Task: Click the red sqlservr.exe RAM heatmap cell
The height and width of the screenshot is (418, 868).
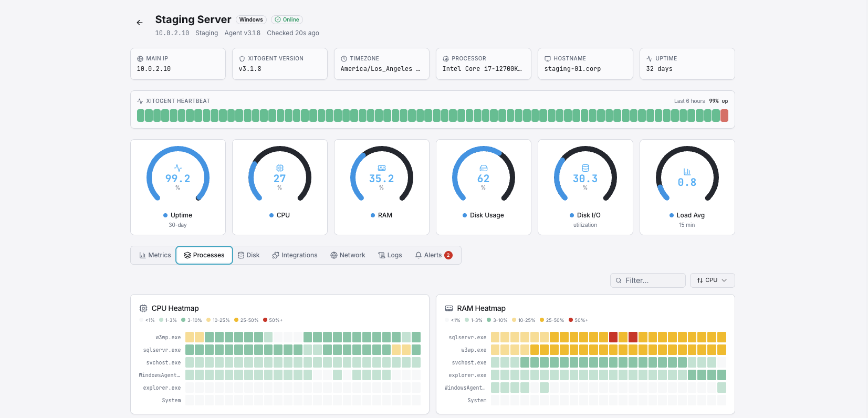Action: [x=613, y=337]
